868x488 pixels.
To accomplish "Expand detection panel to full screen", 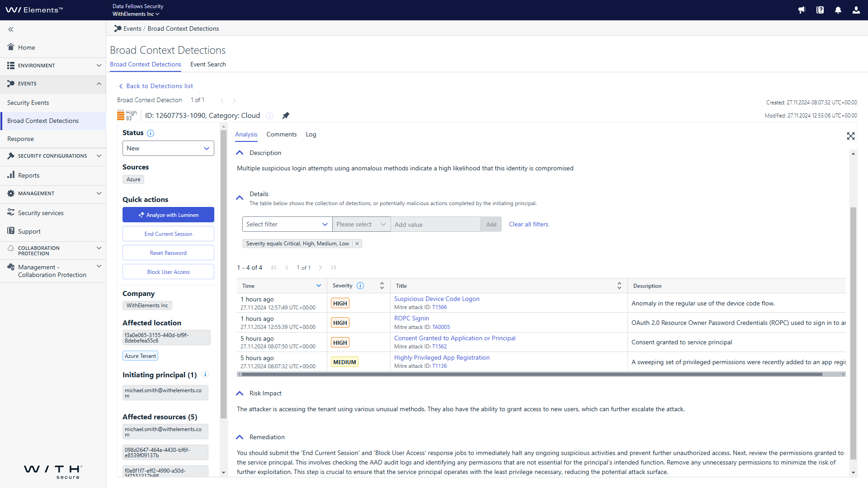I will click(x=851, y=136).
